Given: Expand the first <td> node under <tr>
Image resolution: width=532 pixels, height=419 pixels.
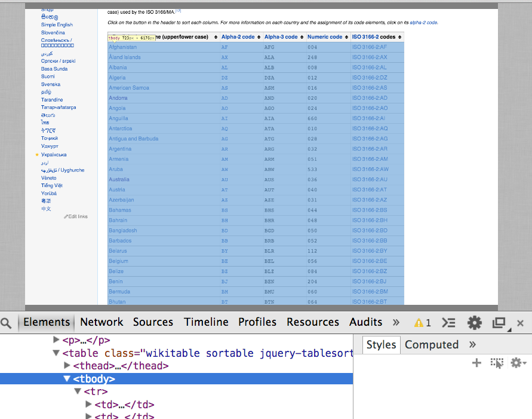Looking at the screenshot, I should (88, 404).
